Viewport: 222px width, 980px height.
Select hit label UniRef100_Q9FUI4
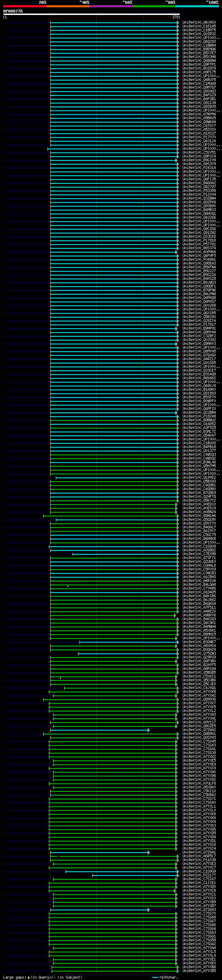point(199,156)
